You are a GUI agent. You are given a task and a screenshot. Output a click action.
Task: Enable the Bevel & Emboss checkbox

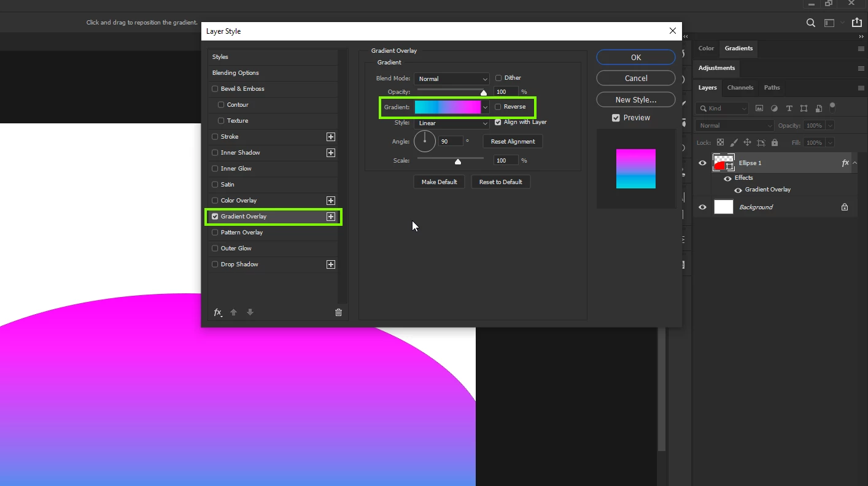pos(215,89)
